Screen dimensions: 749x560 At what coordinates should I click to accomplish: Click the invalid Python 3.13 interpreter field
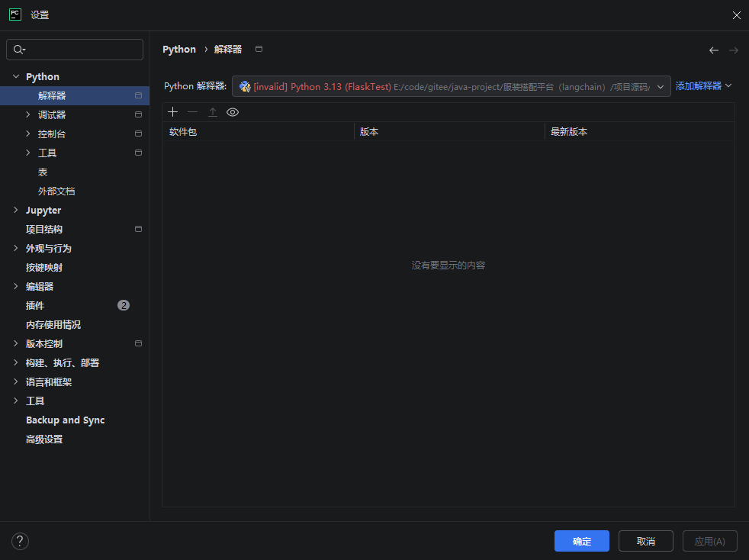pyautogui.click(x=452, y=86)
